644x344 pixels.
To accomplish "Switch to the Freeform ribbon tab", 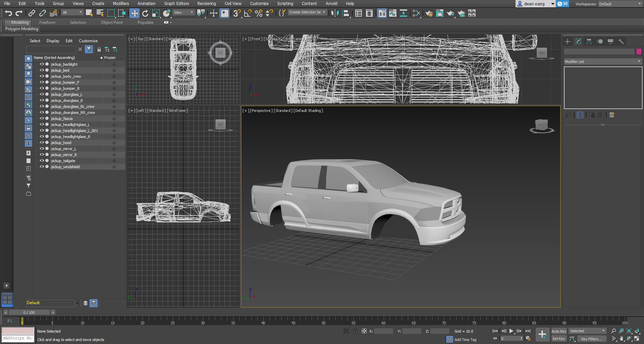I will tap(47, 22).
